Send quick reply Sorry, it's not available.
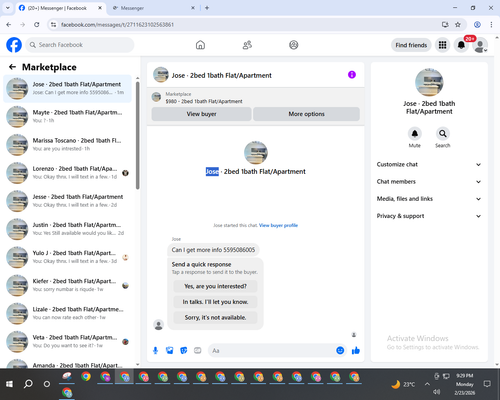Screen dimensions: 500x400 pyautogui.click(x=215, y=318)
